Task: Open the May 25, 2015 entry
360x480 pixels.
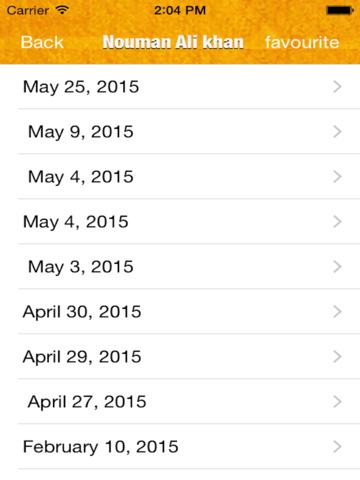Action: (x=180, y=87)
